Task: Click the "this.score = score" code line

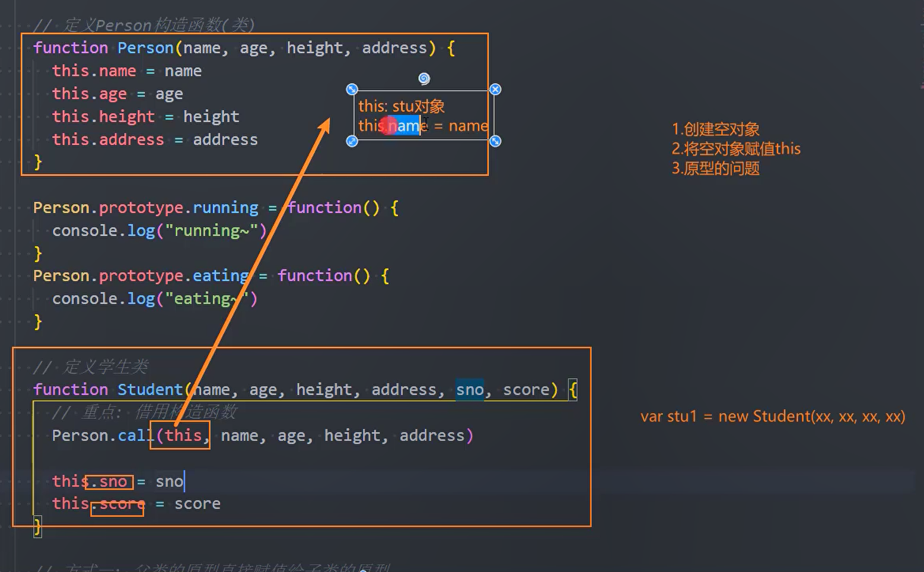Action: click(x=136, y=504)
